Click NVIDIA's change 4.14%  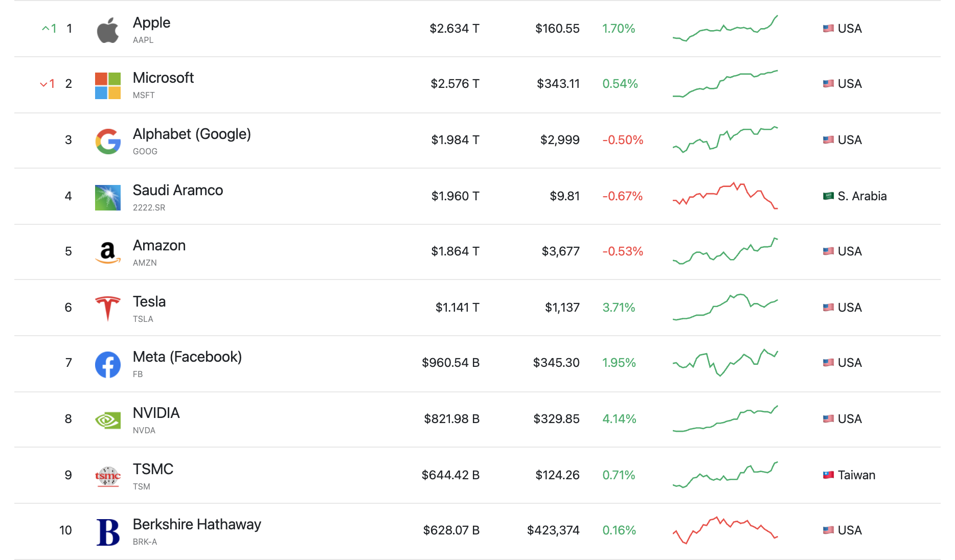(x=619, y=419)
